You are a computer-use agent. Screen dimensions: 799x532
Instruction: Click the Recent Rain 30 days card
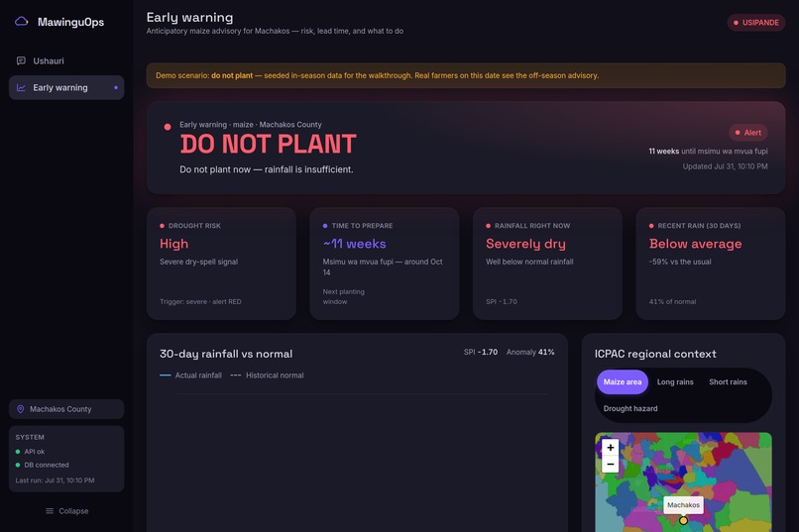(x=711, y=264)
